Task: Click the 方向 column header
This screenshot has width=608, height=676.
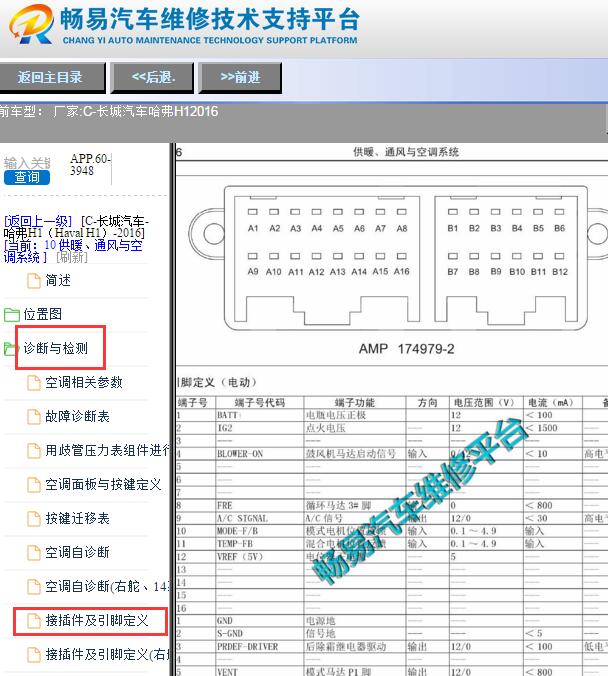Action: point(427,403)
